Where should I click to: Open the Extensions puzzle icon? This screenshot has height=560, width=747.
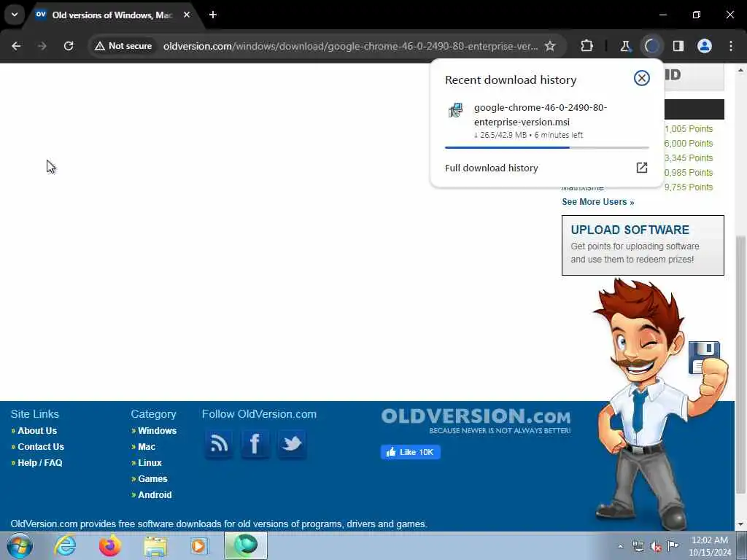click(x=587, y=46)
